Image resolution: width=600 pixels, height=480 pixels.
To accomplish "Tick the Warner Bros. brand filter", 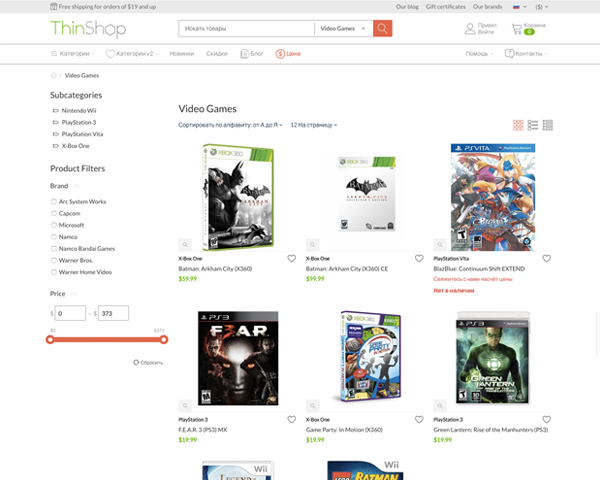I will pos(54,260).
